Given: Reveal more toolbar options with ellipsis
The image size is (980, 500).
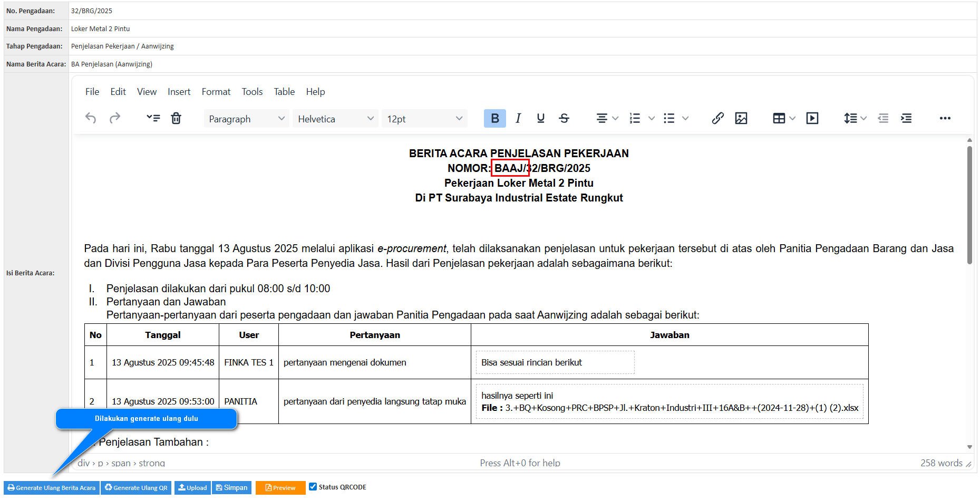Looking at the screenshot, I should (x=945, y=118).
